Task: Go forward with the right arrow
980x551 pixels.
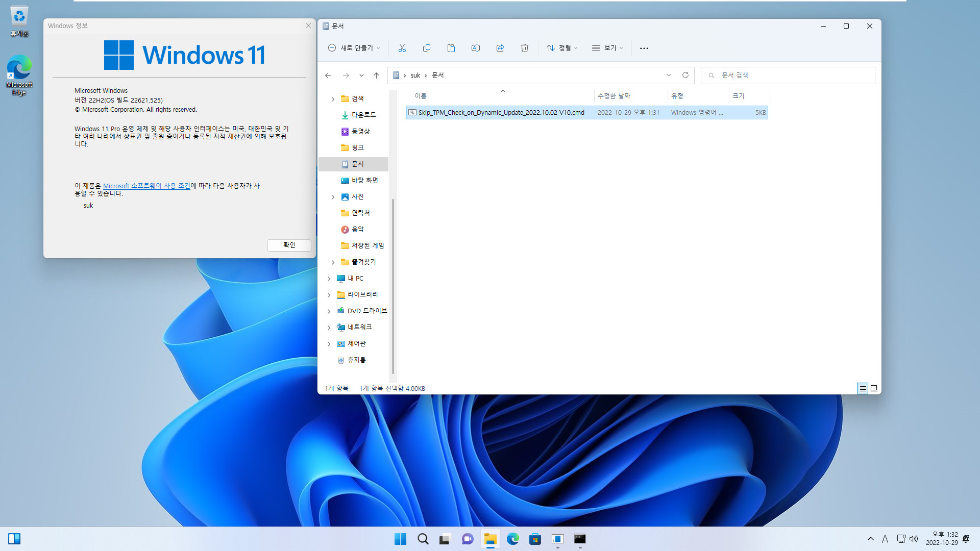Action: tap(346, 76)
